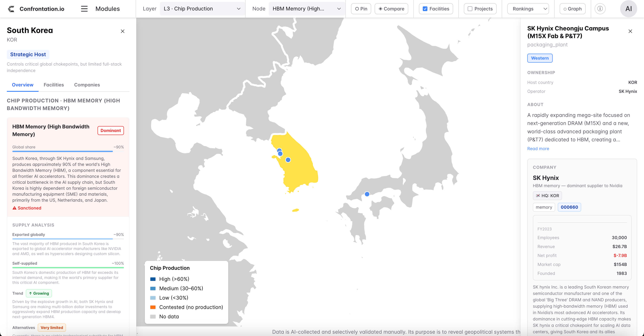Image resolution: width=644 pixels, height=336 pixels.
Task: Click the Confrontation.io logo icon
Action: coord(11,9)
